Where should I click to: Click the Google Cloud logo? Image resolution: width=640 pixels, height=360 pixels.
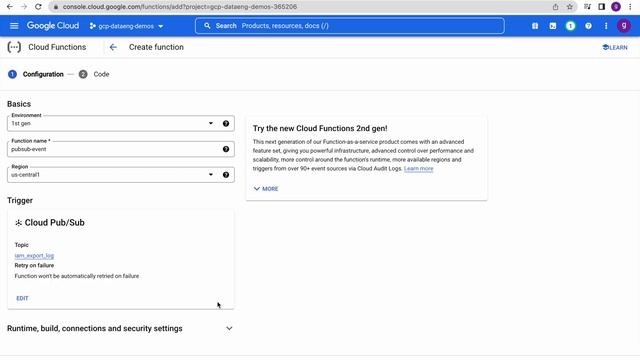[53, 26]
